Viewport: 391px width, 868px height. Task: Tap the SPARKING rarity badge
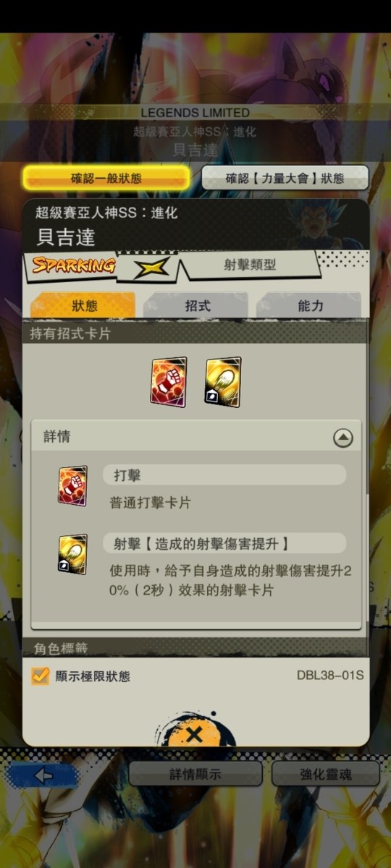coord(73,265)
